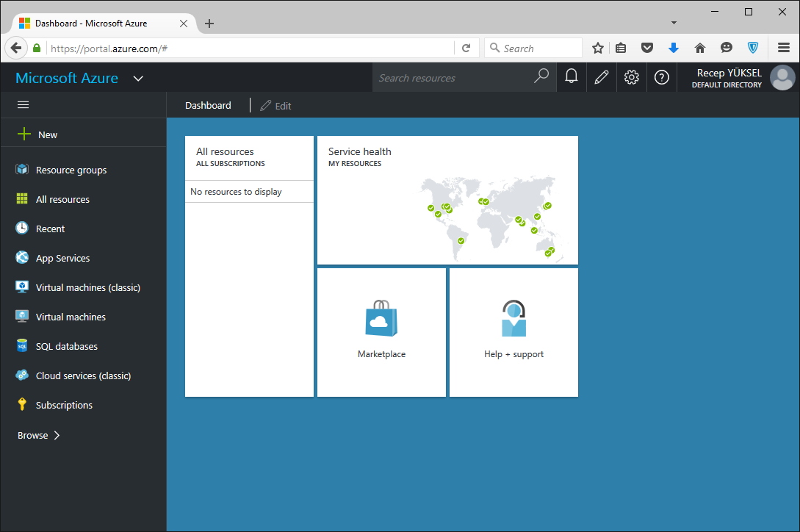Image resolution: width=800 pixels, height=532 pixels.
Task: Open the SQL databases cylinder icon
Action: (x=22, y=345)
